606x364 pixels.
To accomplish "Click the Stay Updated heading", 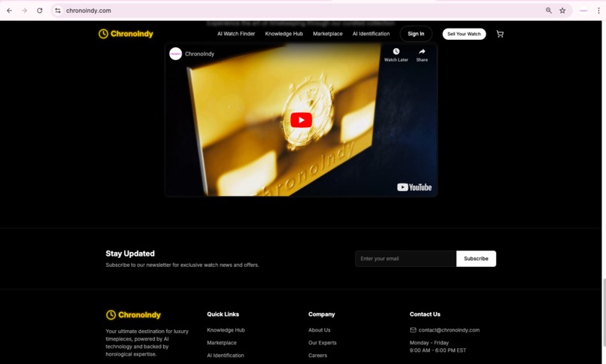I will tap(130, 253).
